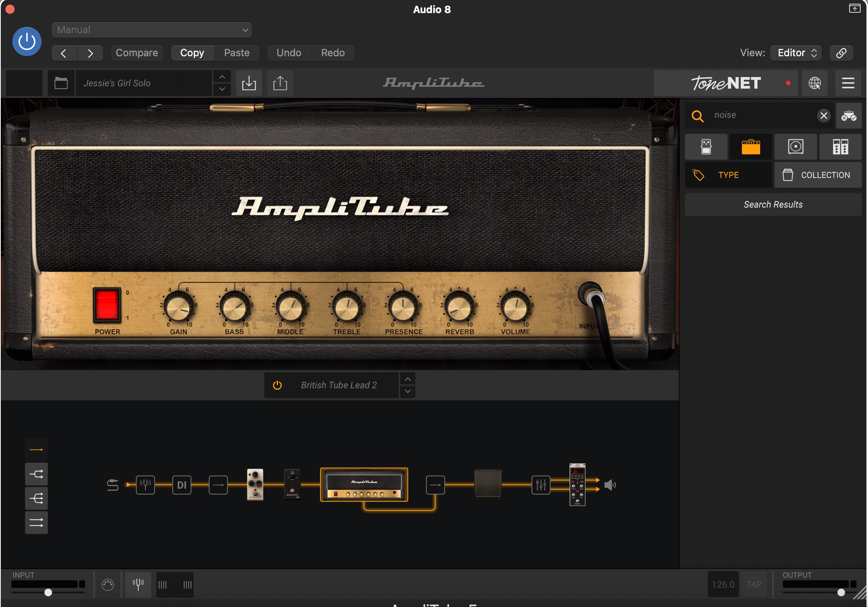The height and width of the screenshot is (607, 868).
Task: Switch to COLLECTION filter tab
Action: pyautogui.click(x=818, y=175)
